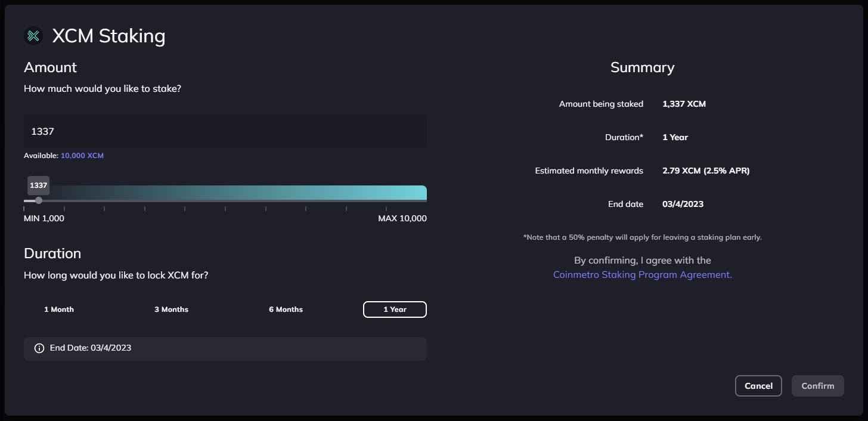Screen dimensions: 868x421
Task: Click the Summary heading
Action: tap(642, 67)
